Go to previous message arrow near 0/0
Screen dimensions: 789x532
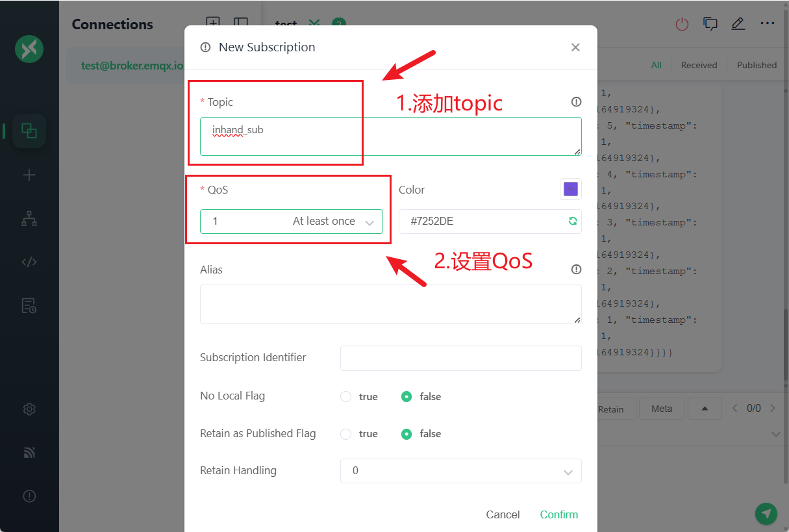click(735, 409)
